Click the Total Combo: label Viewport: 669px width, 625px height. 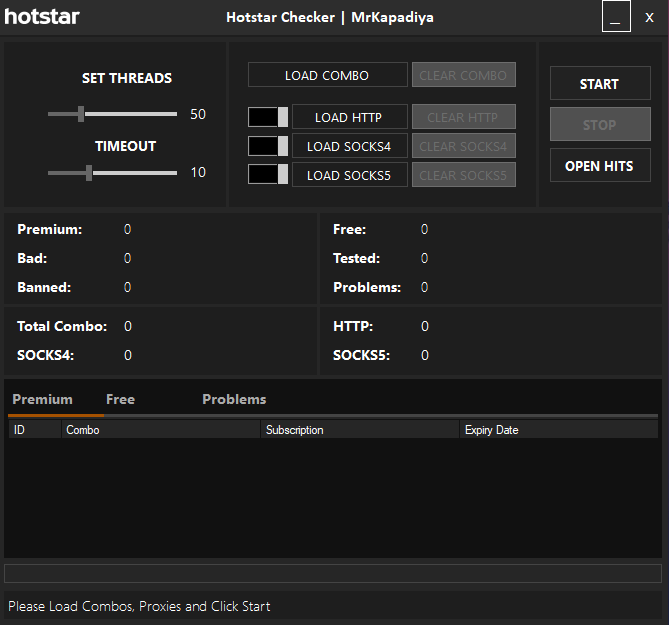62,326
